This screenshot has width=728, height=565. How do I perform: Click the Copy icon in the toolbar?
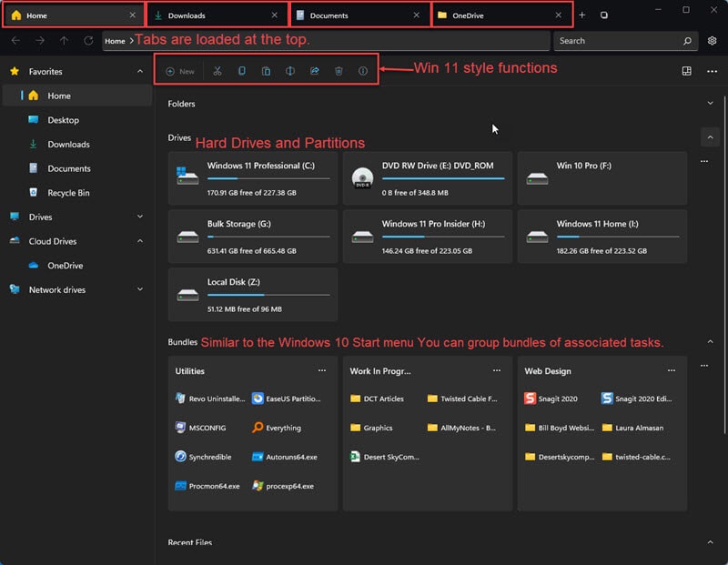(x=242, y=71)
